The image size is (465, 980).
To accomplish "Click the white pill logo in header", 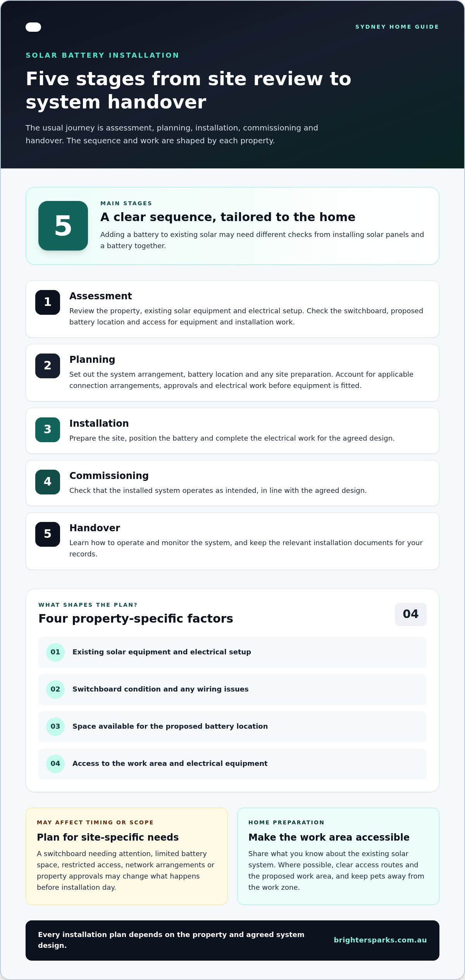I will (x=33, y=27).
